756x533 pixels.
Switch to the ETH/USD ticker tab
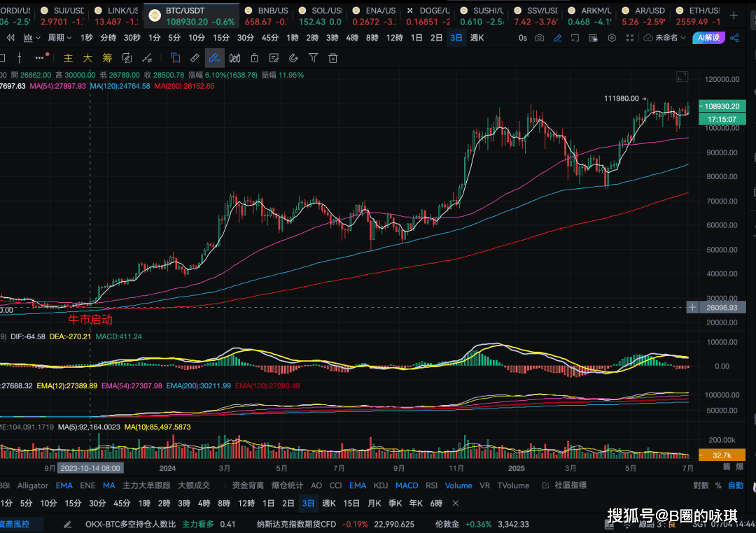coord(703,11)
